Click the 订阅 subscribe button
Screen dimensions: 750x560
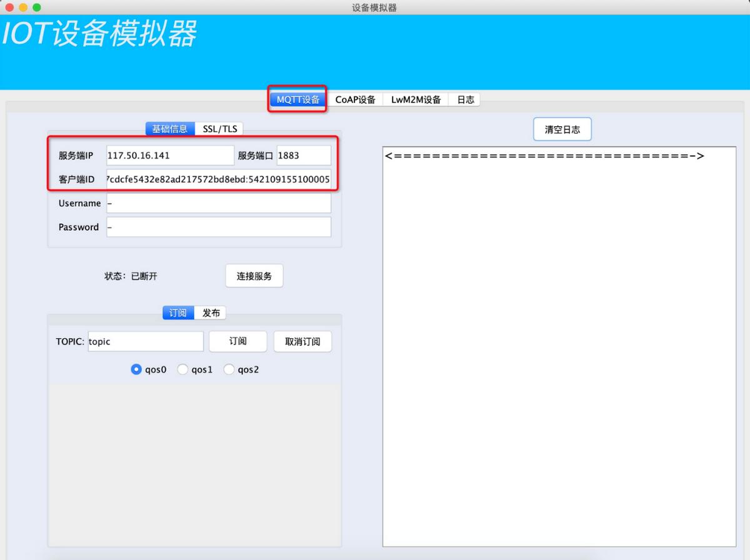(238, 341)
